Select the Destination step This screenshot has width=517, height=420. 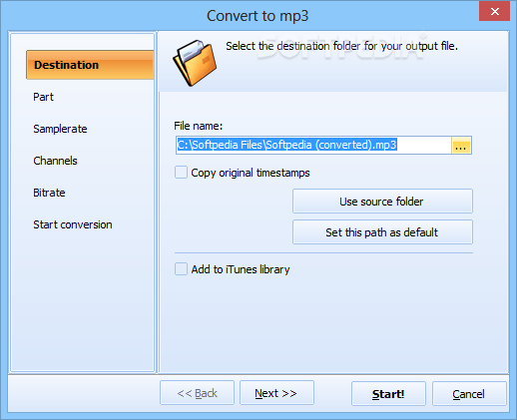click(90, 65)
